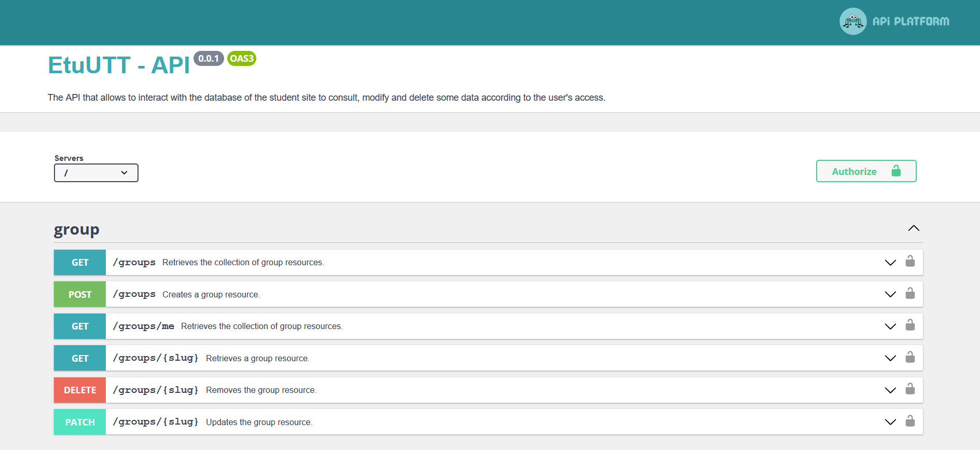980x450 pixels.
Task: Expand GET /groups/me operation arrow
Action: (x=890, y=326)
